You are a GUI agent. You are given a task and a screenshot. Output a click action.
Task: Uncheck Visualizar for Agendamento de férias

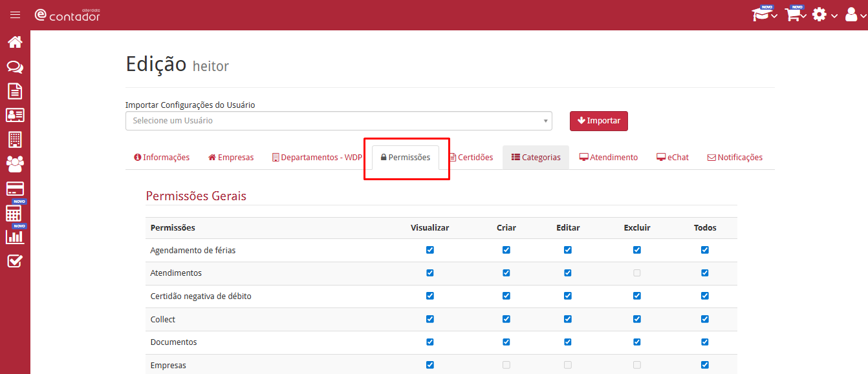[430, 250]
